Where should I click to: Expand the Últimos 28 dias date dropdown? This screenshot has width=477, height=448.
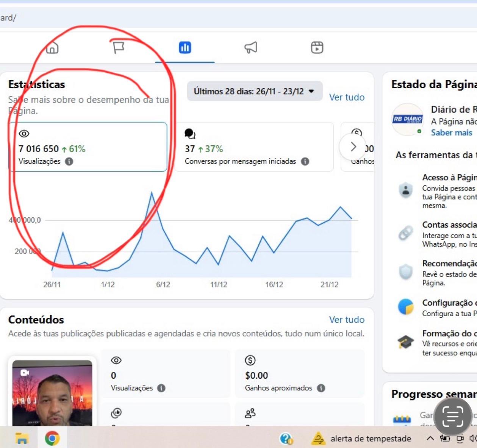(254, 91)
